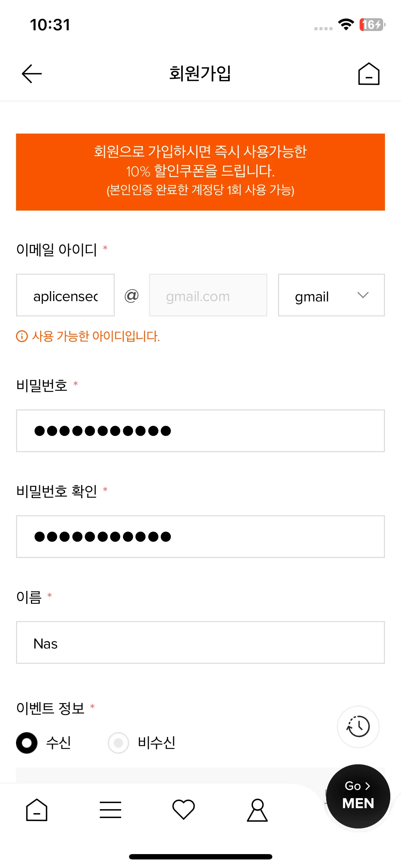
Task: Click the dropdown chevron next to gmail
Action: pyautogui.click(x=363, y=295)
